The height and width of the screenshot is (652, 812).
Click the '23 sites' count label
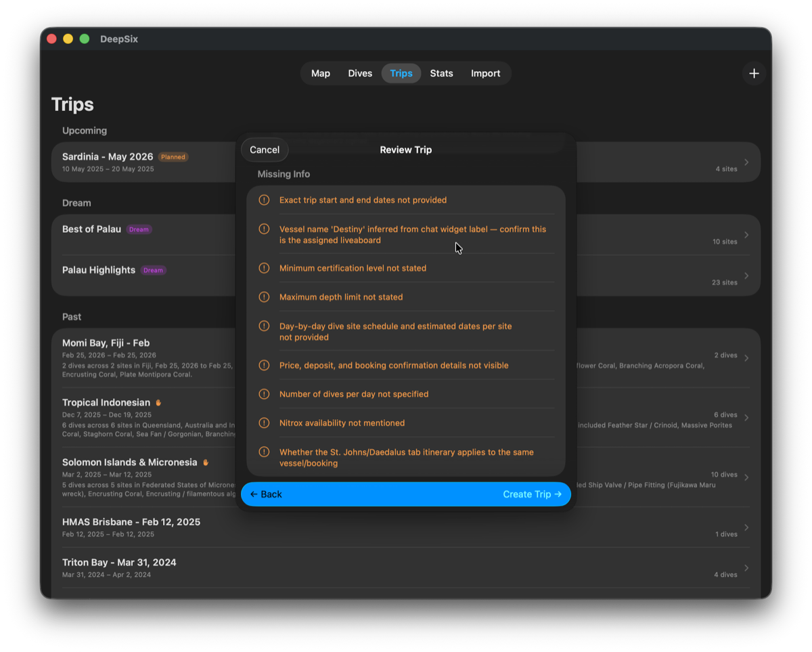click(725, 282)
